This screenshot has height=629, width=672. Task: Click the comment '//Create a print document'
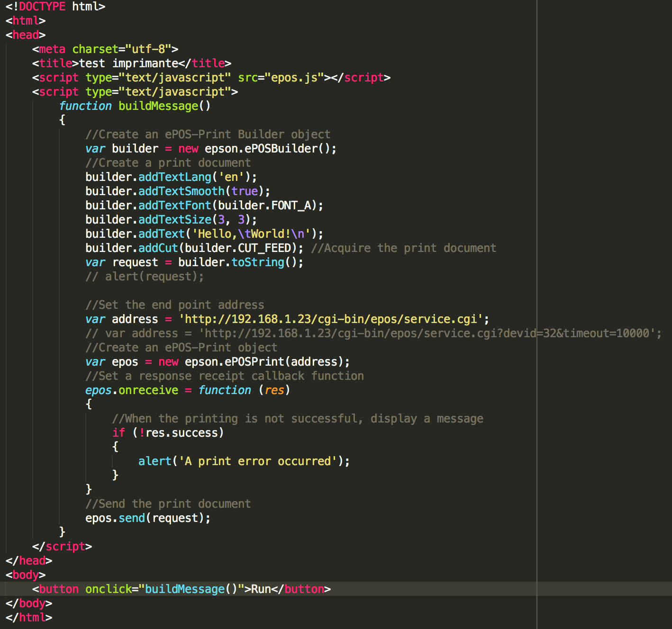pos(168,163)
